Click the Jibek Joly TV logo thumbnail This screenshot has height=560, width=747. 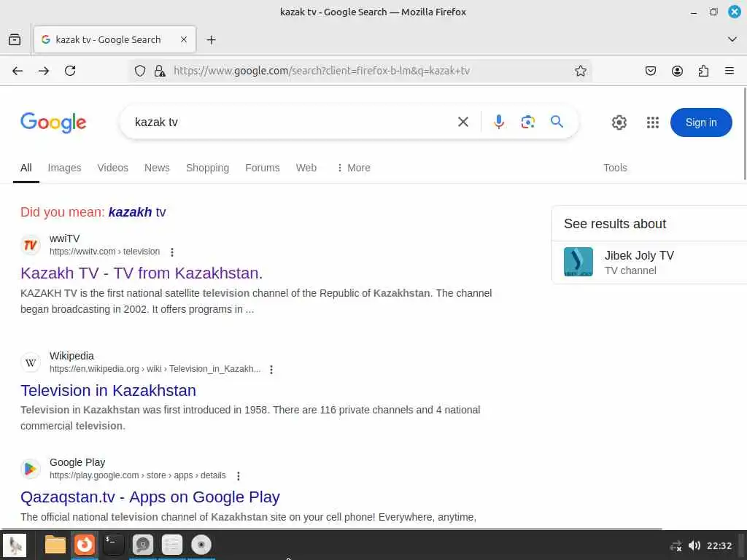click(x=578, y=262)
